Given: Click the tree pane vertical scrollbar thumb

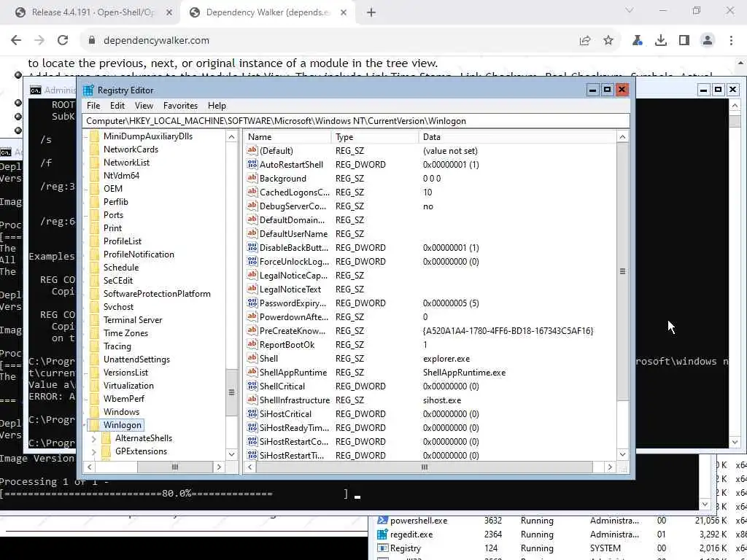Looking at the screenshot, I should (x=231, y=392).
